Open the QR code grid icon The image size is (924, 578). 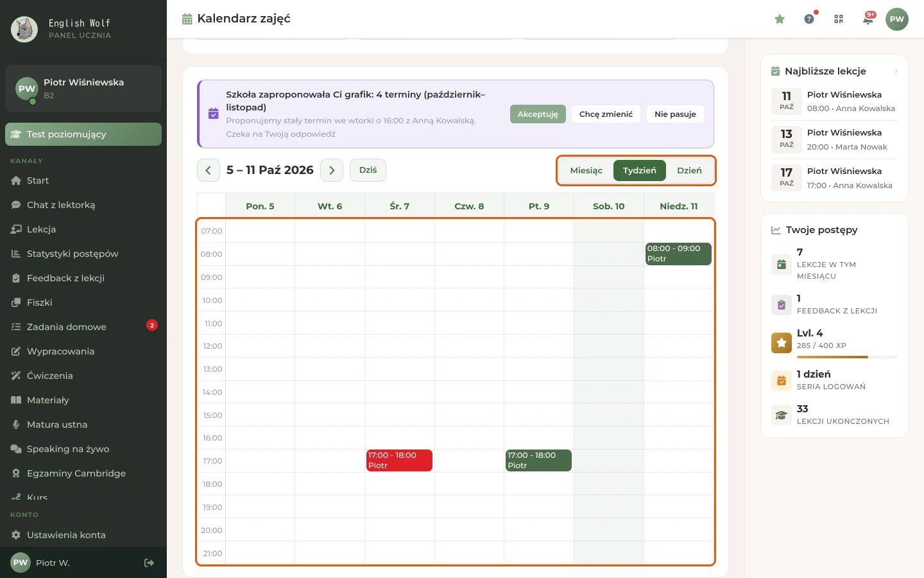click(x=839, y=19)
